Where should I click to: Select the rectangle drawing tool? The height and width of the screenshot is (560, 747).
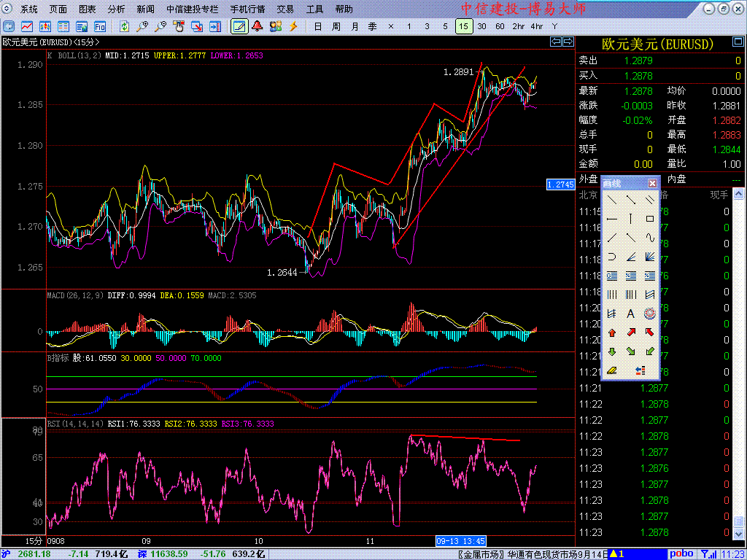(650, 219)
